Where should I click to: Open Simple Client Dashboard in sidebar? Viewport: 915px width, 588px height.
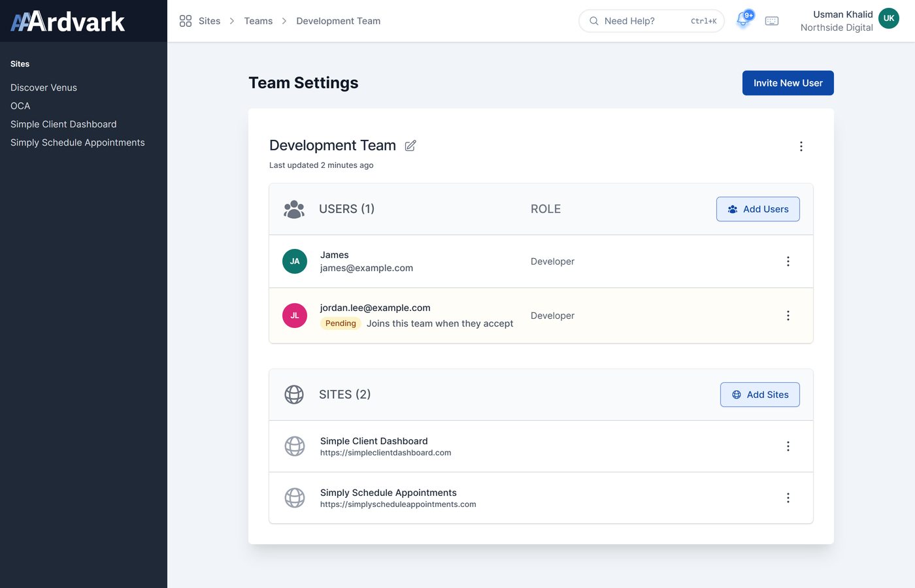[x=63, y=124]
